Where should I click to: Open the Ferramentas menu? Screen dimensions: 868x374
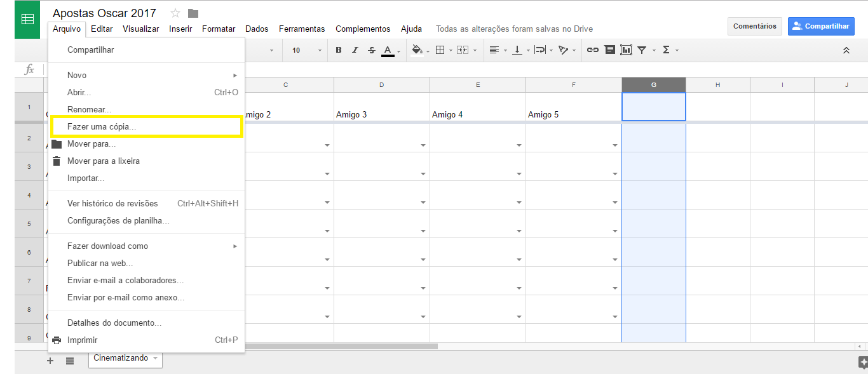click(302, 29)
